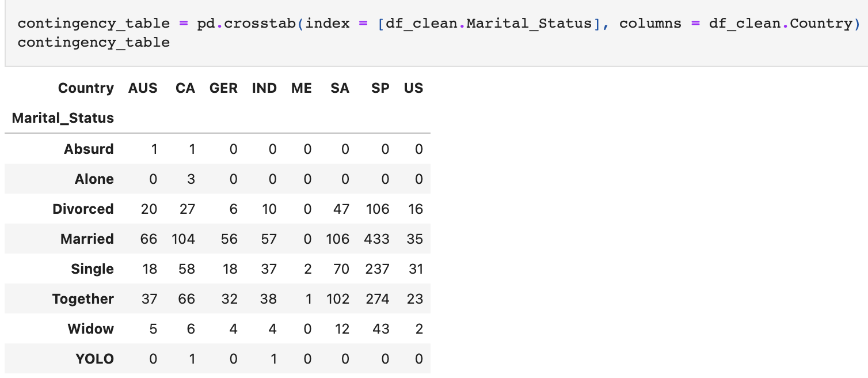Click the Alone row label
Screen dimensions: 868x378
(x=94, y=179)
